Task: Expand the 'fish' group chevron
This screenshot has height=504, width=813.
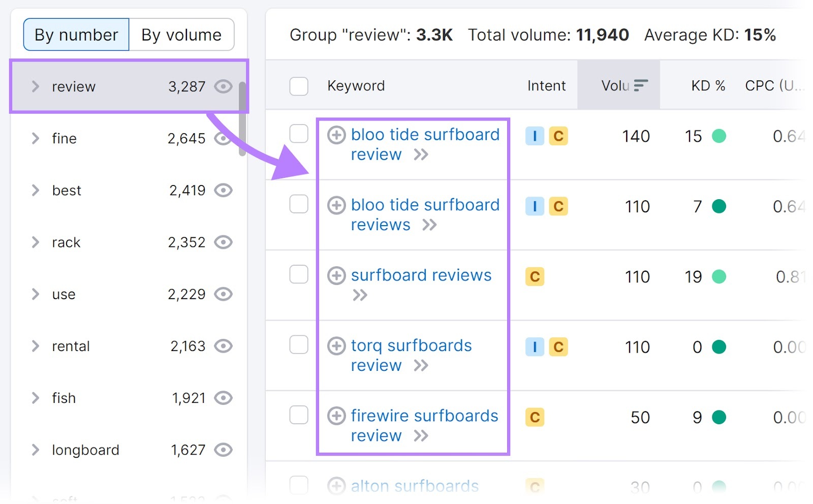Action: tap(35, 398)
